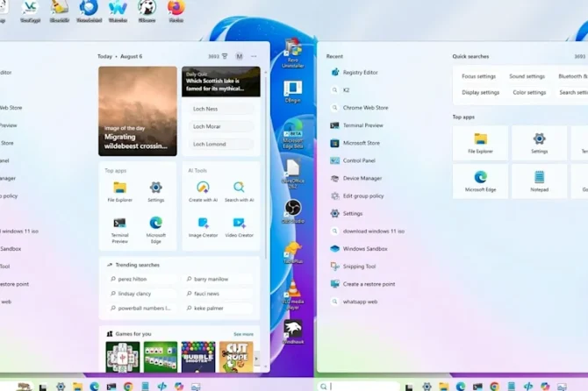This screenshot has width=588, height=391.
Task: Open the M account avatar
Action: pos(239,56)
